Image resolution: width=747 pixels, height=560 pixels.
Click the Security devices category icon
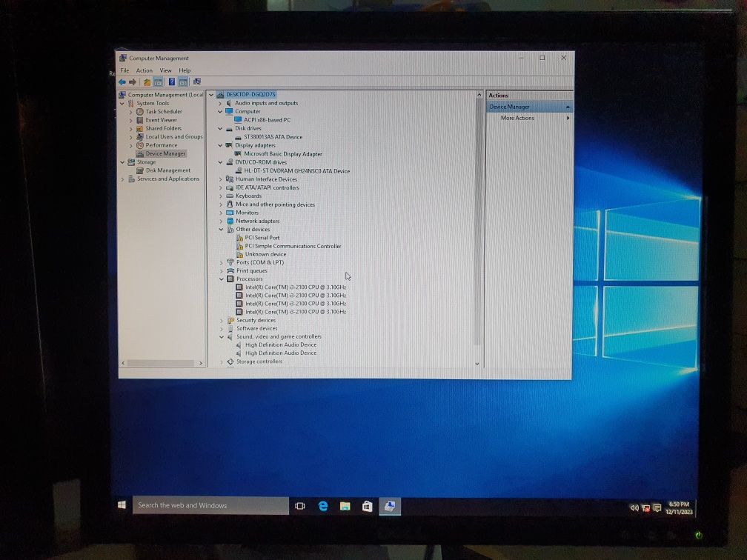tap(230, 321)
